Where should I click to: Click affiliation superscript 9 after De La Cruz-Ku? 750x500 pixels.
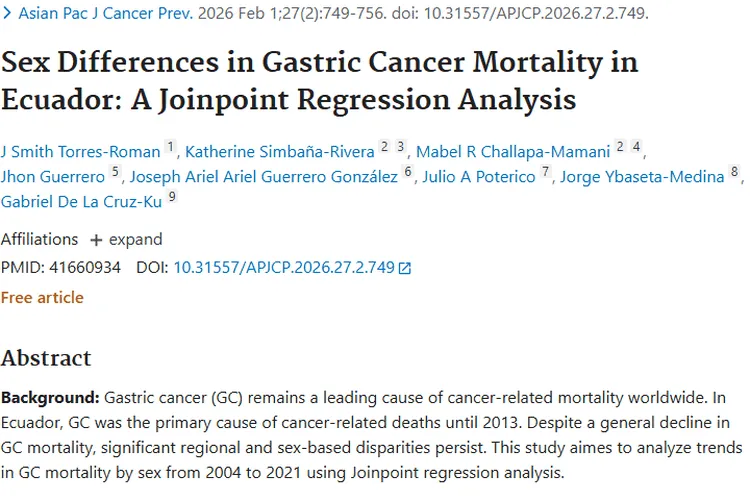click(x=172, y=198)
